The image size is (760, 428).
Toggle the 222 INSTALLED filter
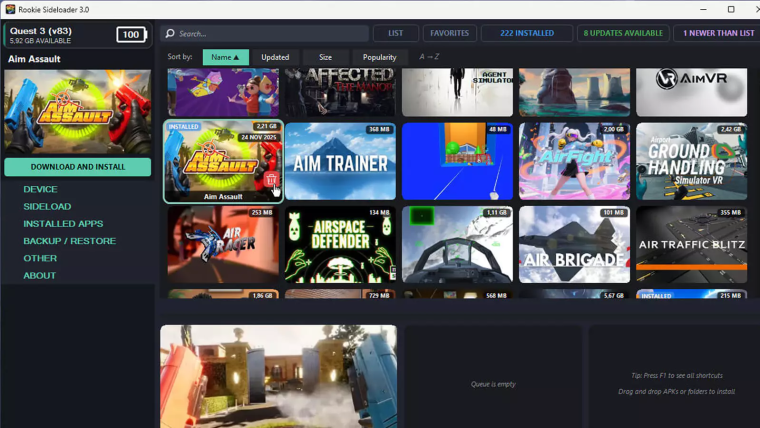527,33
